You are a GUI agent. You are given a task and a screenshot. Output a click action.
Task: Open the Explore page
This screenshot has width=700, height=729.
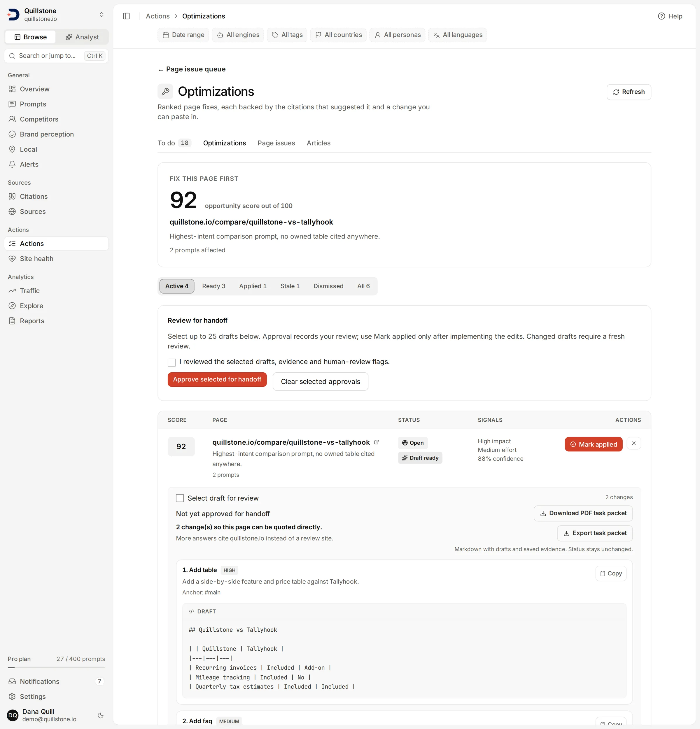pos(56,306)
